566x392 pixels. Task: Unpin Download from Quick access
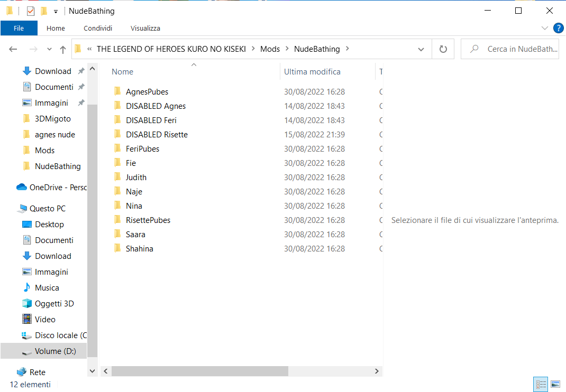point(81,71)
